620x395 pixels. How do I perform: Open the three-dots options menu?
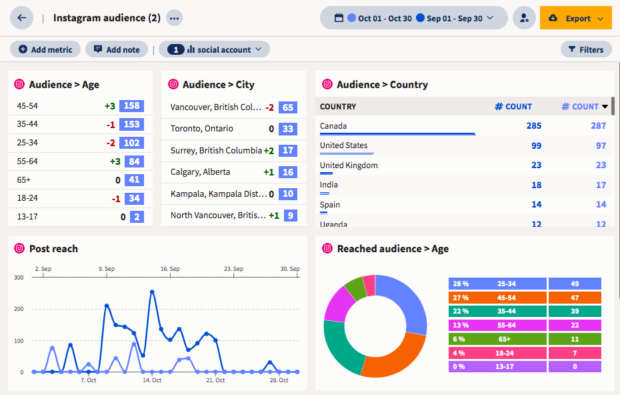point(174,18)
